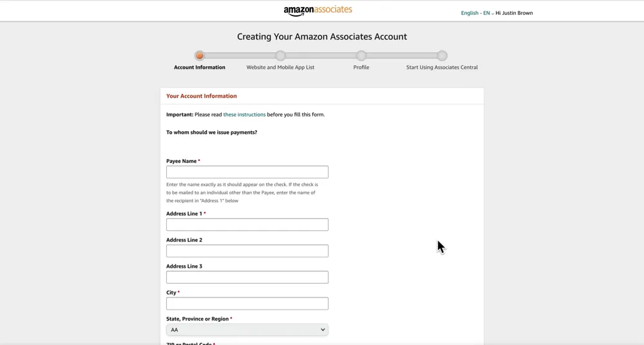Select the Website and Mobile App List label

pos(280,68)
